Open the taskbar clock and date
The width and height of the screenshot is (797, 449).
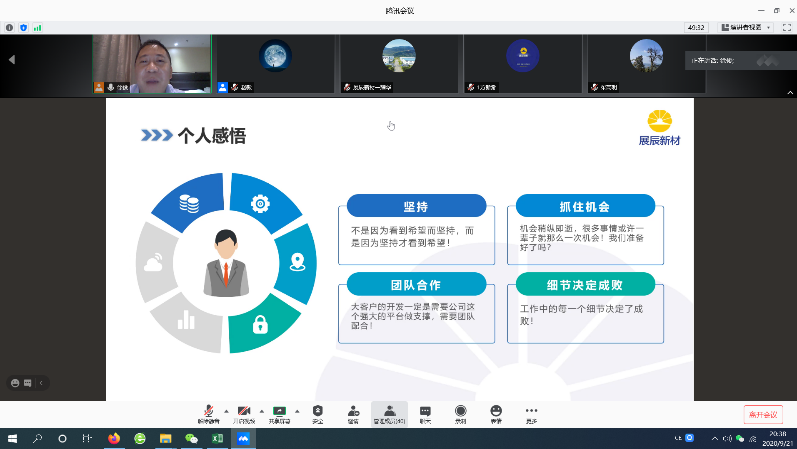tap(778, 438)
